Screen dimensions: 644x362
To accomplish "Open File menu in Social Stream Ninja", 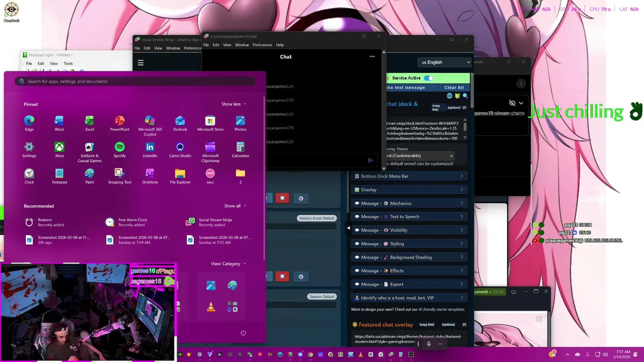I will pos(137,48).
